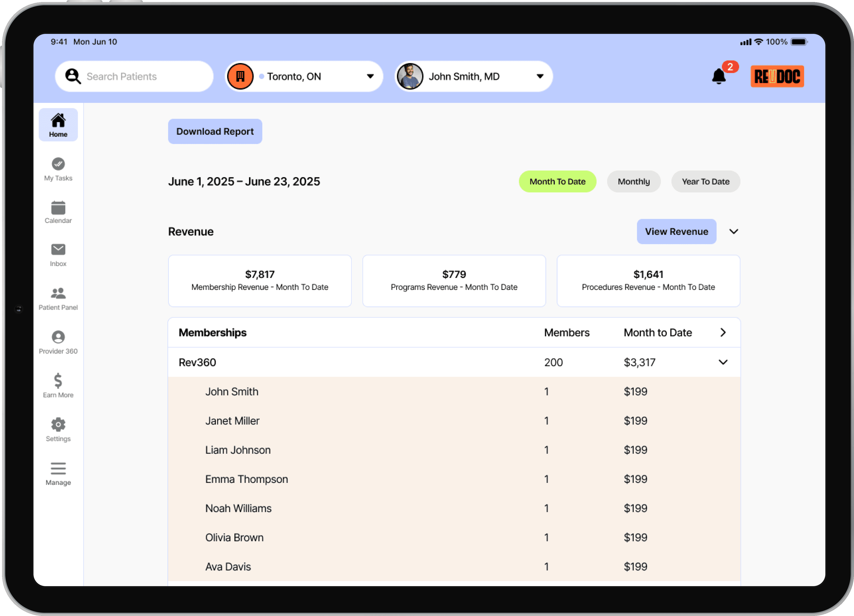Viewport: 854px width, 616px height.
Task: Switch to Monthly range filter
Action: click(633, 182)
